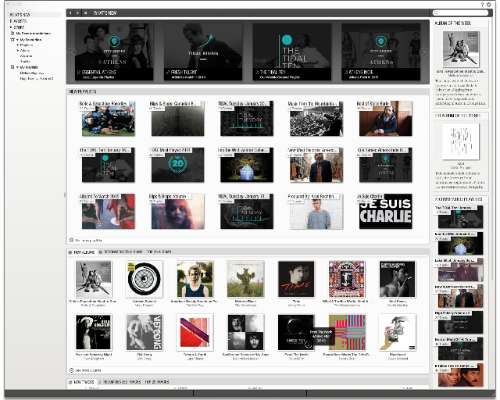
Task: Switch to the Top 20 Tracks tab
Action: (157, 382)
